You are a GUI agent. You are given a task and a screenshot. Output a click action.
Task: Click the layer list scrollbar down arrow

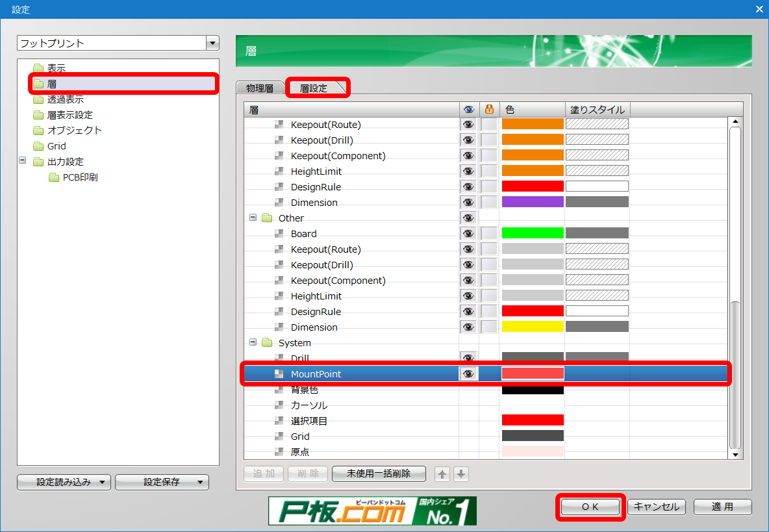pyautogui.click(x=735, y=455)
